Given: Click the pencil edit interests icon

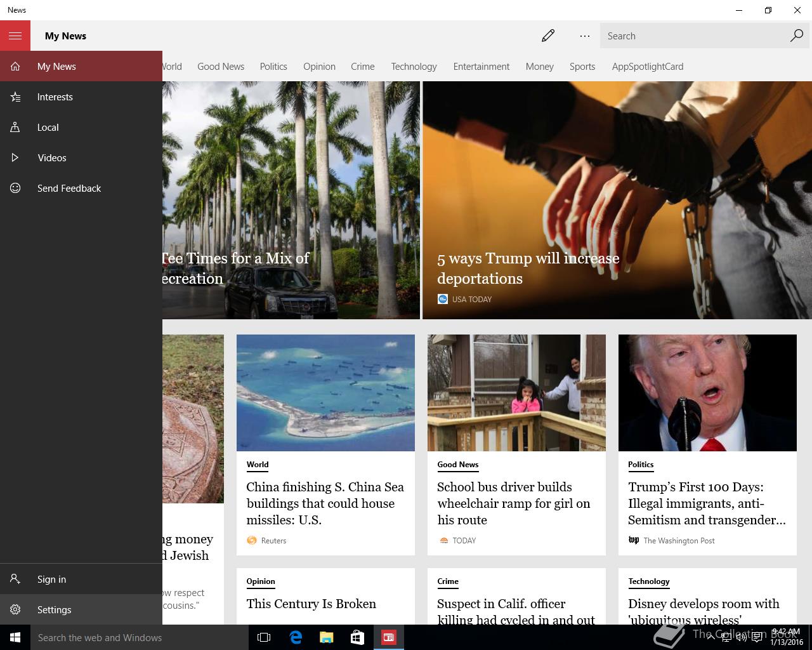Looking at the screenshot, I should click(548, 36).
